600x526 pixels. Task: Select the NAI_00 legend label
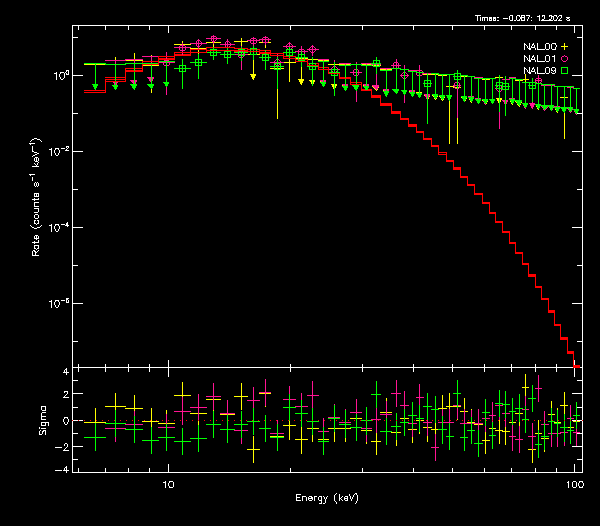tap(540, 47)
